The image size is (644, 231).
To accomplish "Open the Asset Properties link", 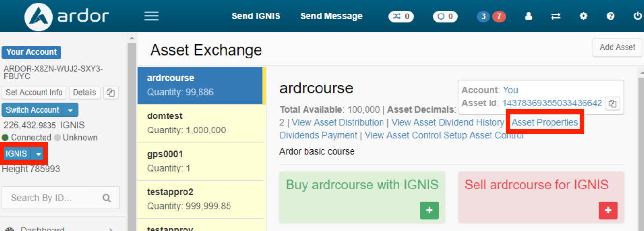I will (x=545, y=122).
